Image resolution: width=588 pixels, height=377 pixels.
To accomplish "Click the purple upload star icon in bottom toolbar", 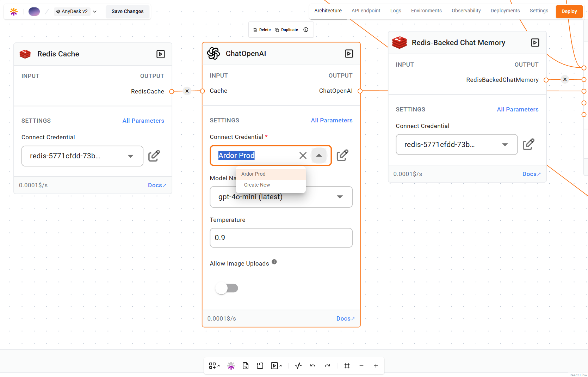I will point(231,366).
